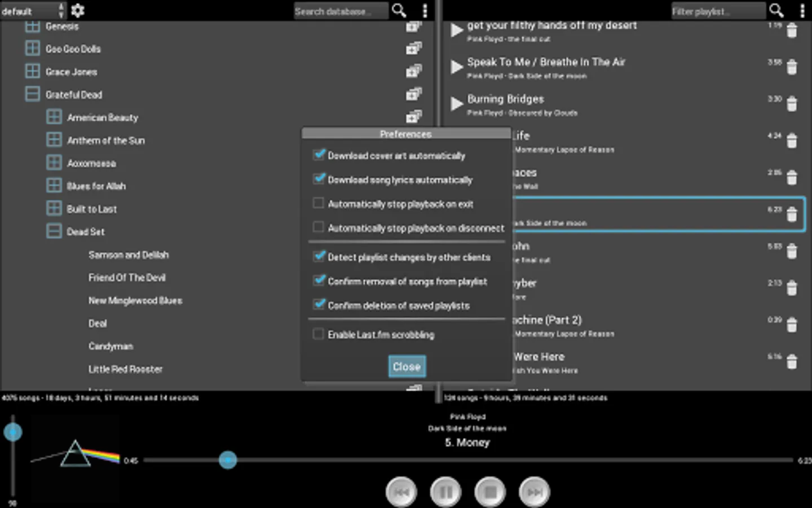Add American Beauty album to playlist
This screenshot has height=508, width=812.
(414, 116)
